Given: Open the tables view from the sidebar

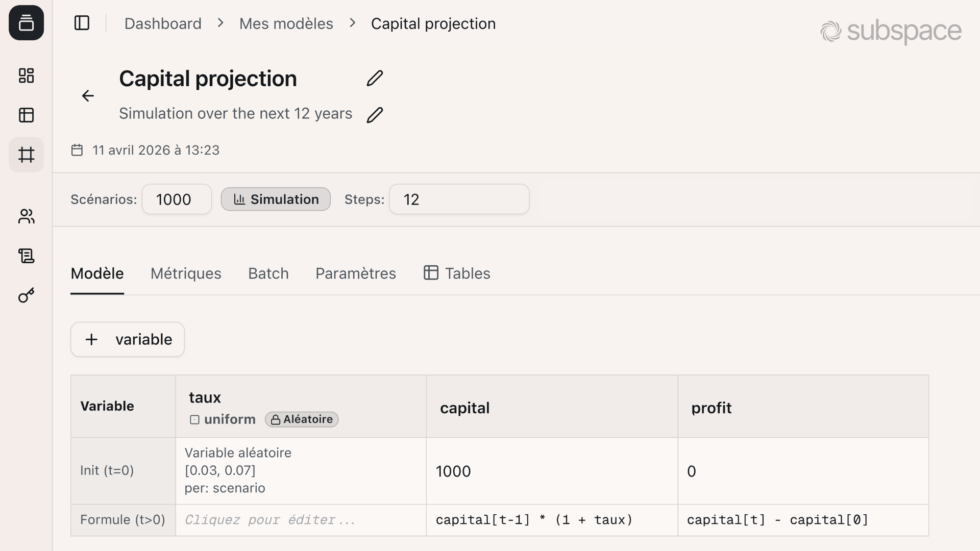Looking at the screenshot, I should click(26, 115).
